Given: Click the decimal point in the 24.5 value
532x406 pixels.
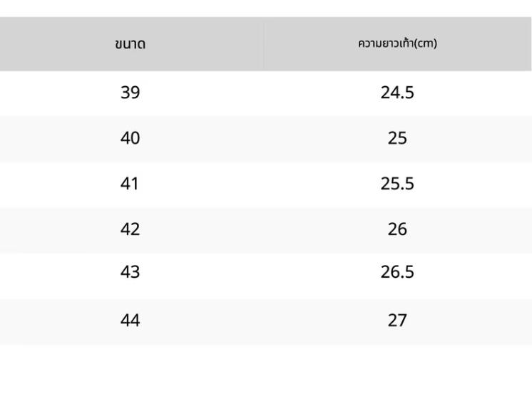Looking at the screenshot, I should [x=401, y=98].
